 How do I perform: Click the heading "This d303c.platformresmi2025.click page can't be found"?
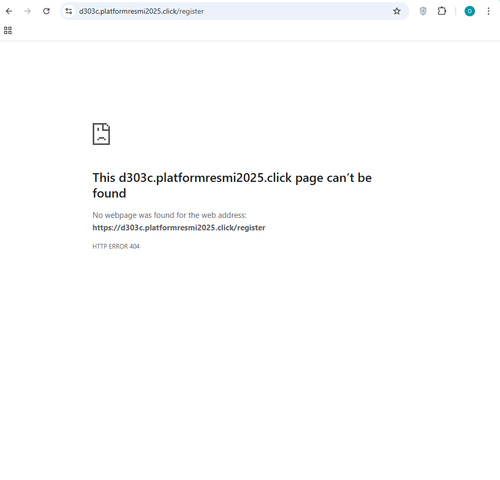point(232,185)
